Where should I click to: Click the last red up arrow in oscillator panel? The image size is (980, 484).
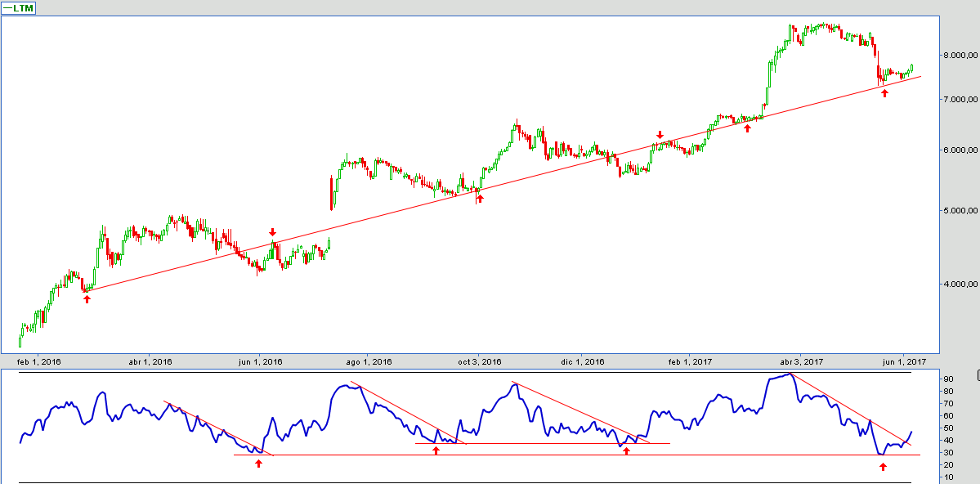883,467
